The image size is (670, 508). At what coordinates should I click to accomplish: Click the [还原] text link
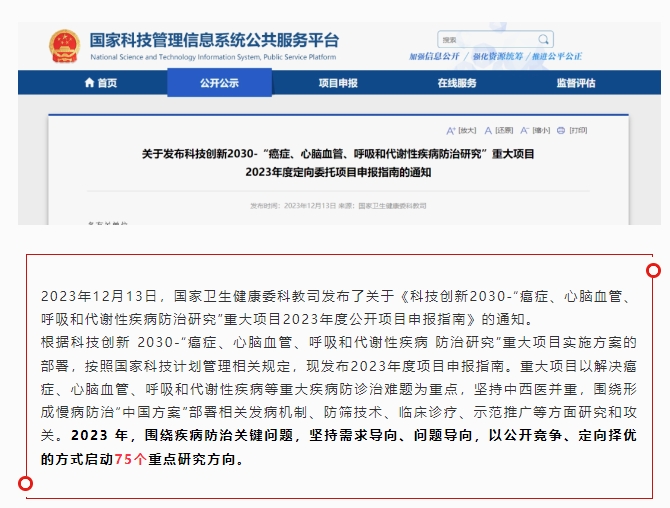[504, 130]
